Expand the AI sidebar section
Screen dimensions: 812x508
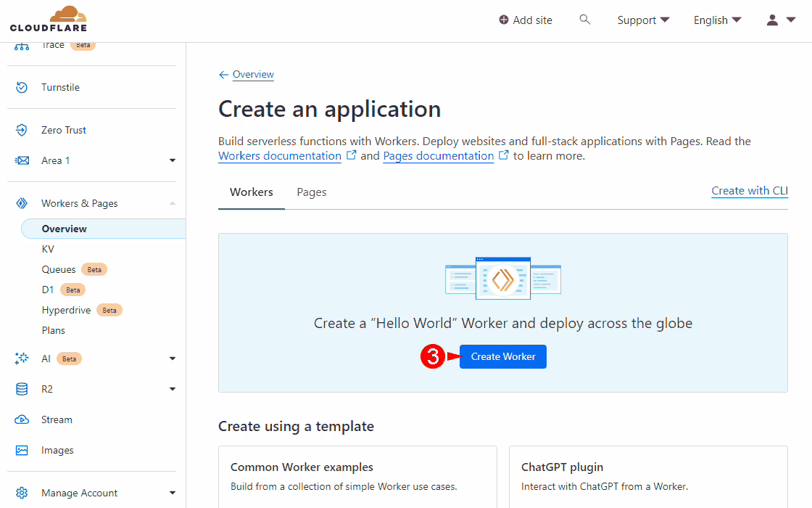[173, 359]
